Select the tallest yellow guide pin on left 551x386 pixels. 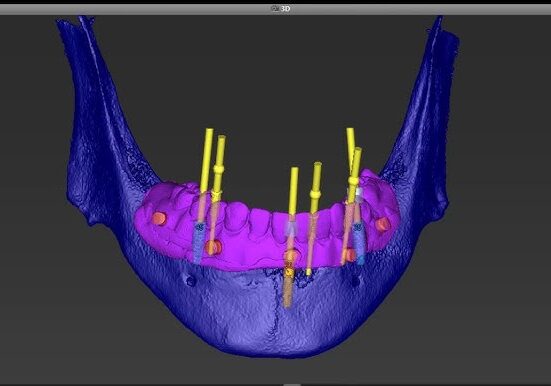tap(206, 160)
